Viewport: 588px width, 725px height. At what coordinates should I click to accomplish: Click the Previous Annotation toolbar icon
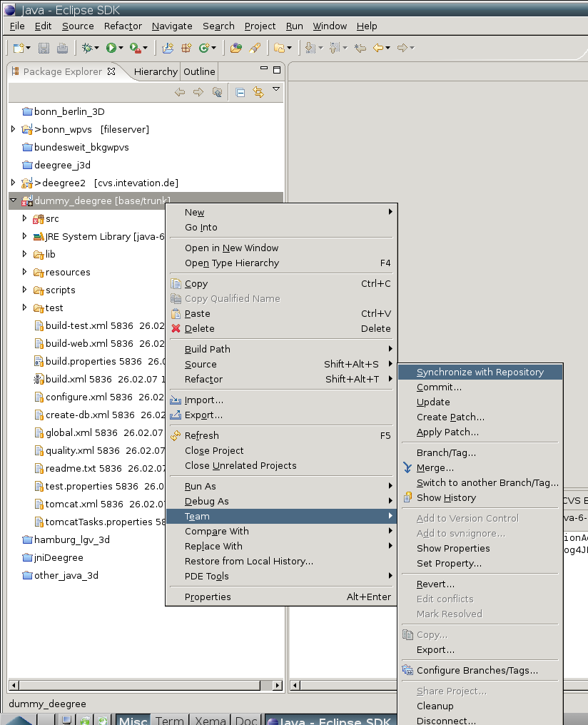[335, 48]
